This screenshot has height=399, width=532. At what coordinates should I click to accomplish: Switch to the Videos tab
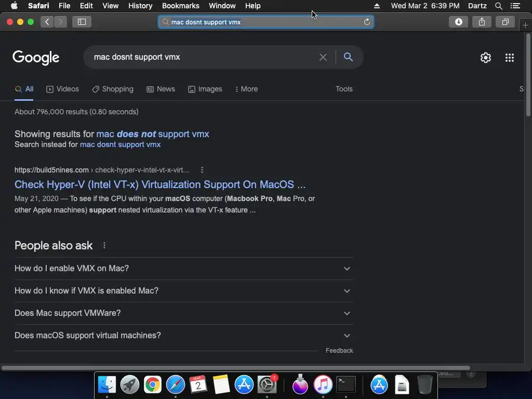(x=62, y=89)
